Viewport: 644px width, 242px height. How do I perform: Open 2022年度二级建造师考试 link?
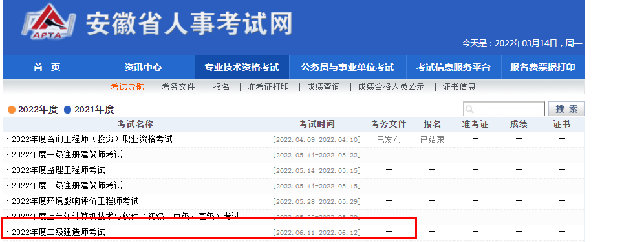(58, 232)
